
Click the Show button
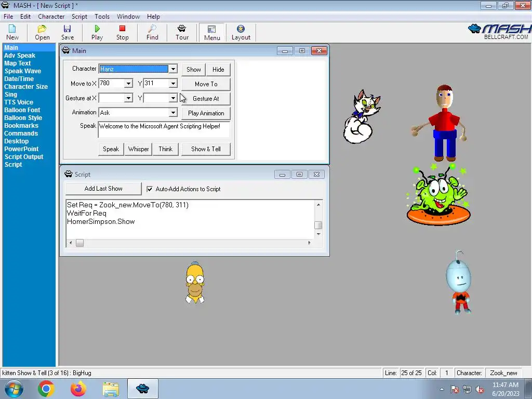click(193, 70)
